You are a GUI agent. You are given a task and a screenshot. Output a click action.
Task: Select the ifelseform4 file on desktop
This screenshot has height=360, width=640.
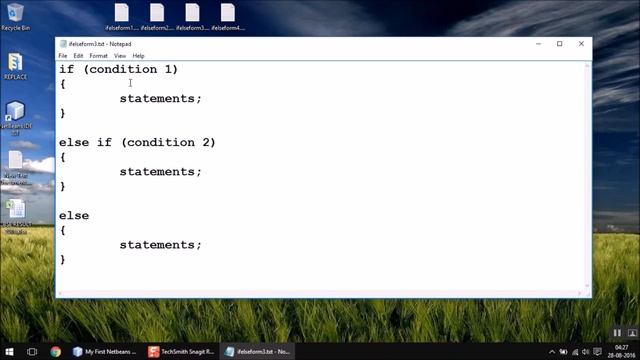228,17
